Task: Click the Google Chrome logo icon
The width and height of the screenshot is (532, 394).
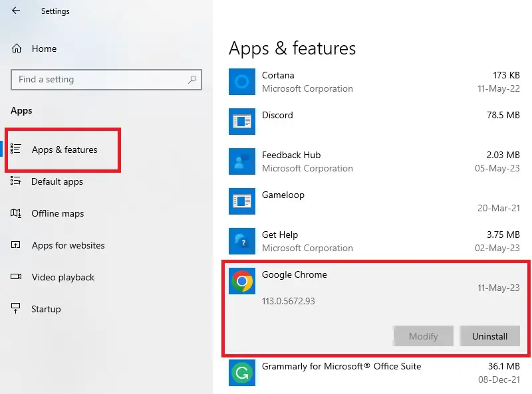Action: pos(242,281)
